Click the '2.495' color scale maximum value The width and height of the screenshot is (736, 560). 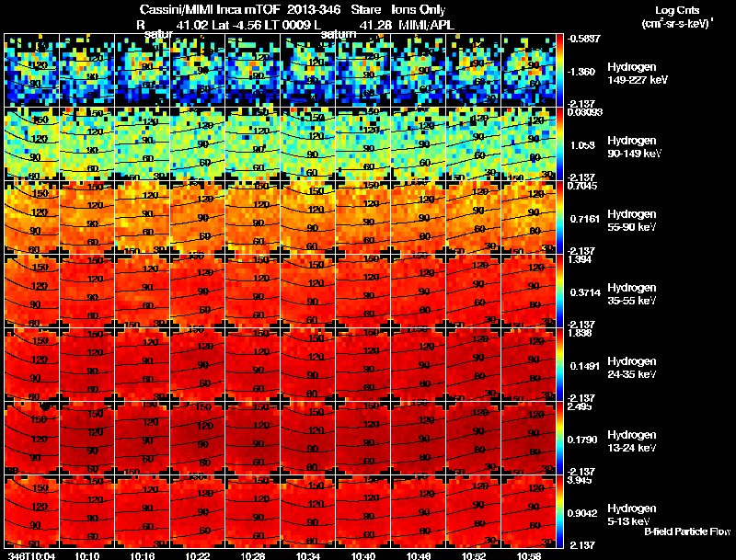[580, 406]
